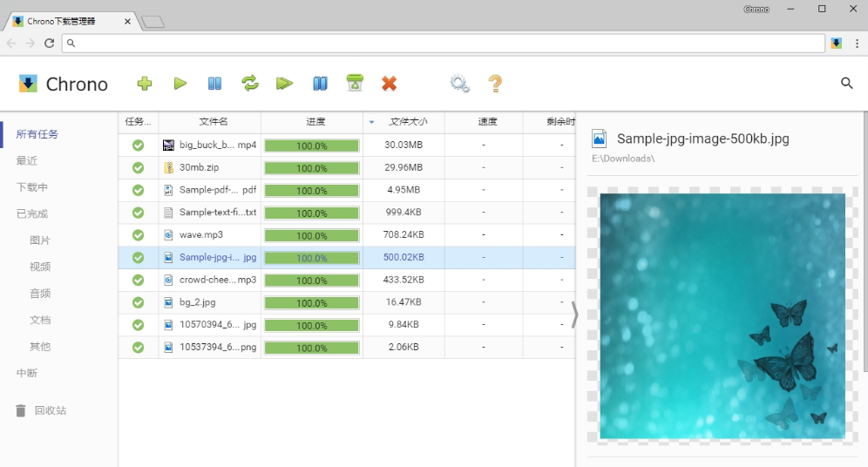Click the red X delete icon
The height and width of the screenshot is (467, 868).
[x=390, y=84]
